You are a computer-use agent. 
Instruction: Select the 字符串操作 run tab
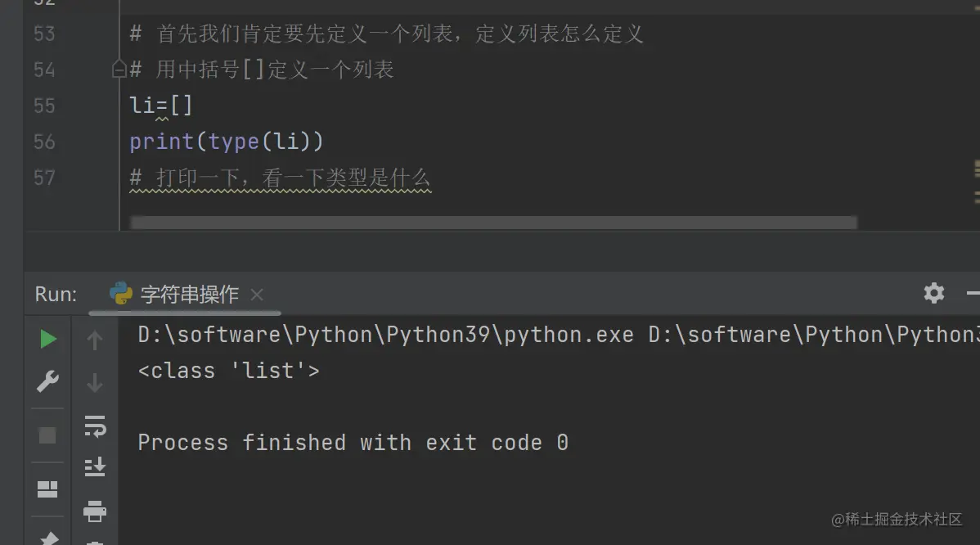click(189, 295)
